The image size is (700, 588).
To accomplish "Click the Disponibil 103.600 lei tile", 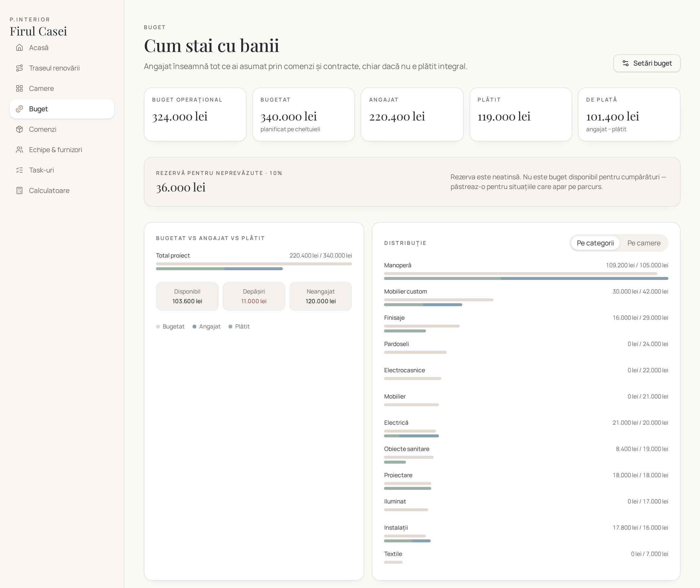I will pyautogui.click(x=187, y=296).
